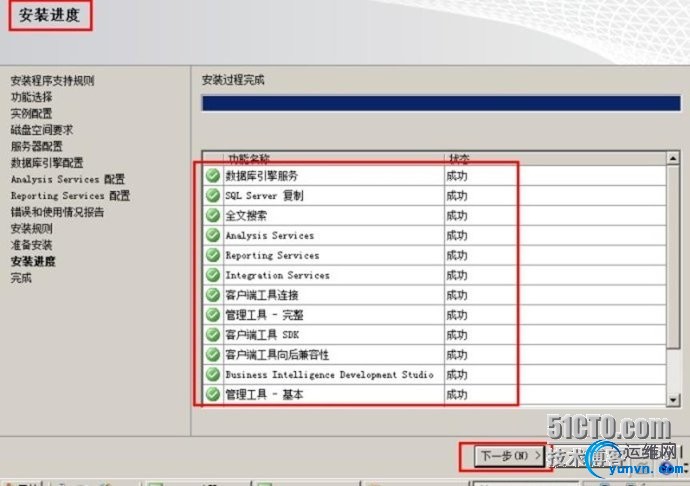The height and width of the screenshot is (486, 690).
Task: Click the Analysis Services row name in table
Action: (x=270, y=236)
